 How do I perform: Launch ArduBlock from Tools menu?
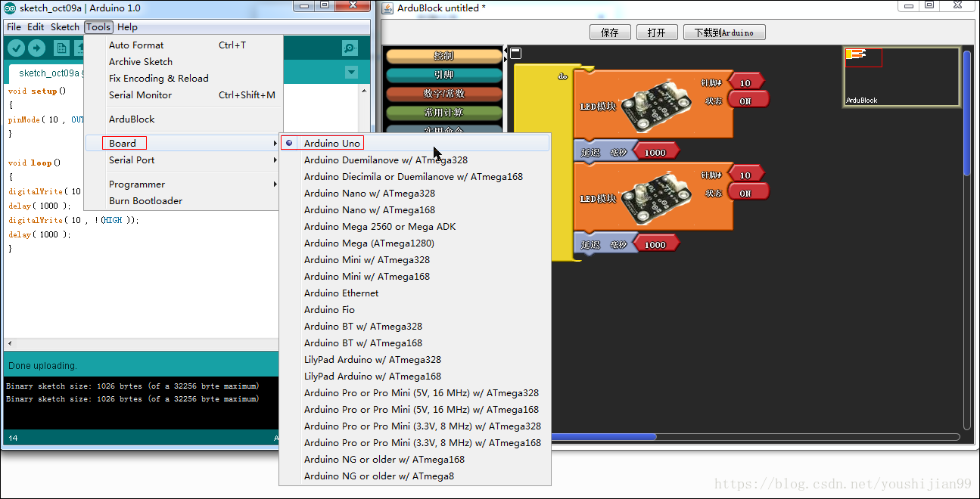pyautogui.click(x=183, y=119)
